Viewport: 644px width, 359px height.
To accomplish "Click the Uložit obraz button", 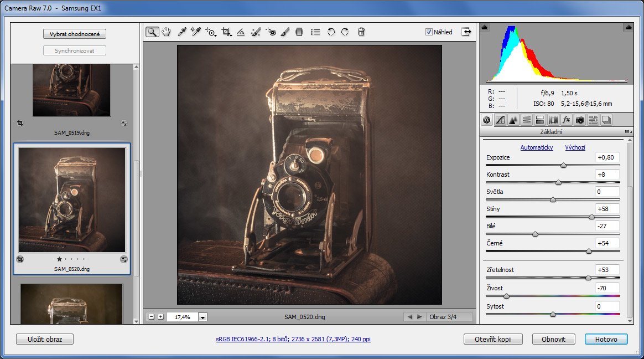I will click(45, 339).
